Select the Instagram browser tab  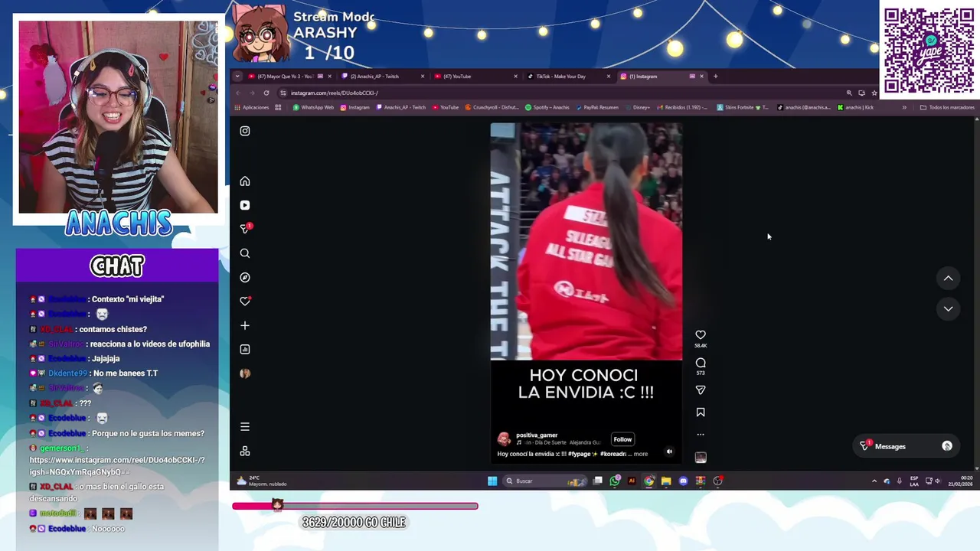pyautogui.click(x=661, y=77)
